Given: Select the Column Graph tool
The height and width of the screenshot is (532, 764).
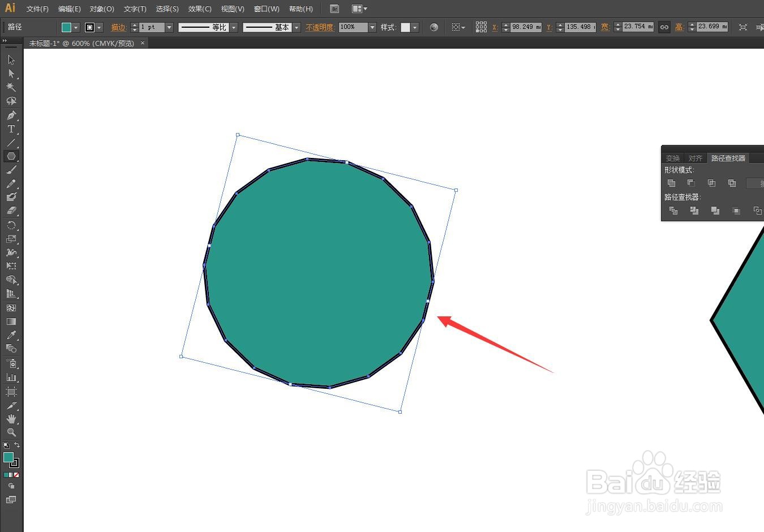Looking at the screenshot, I should [11, 377].
